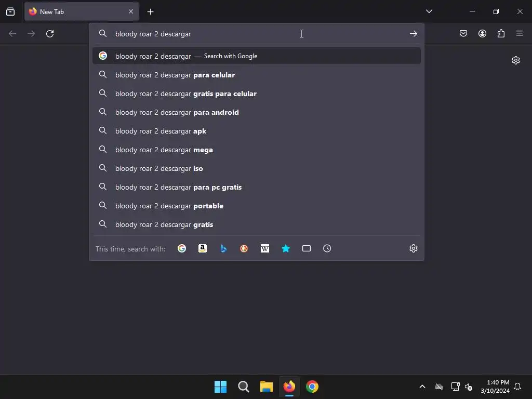Image resolution: width=532 pixels, height=399 pixels.
Task: Open the clock showing 1:40 PM
Action: click(495, 387)
